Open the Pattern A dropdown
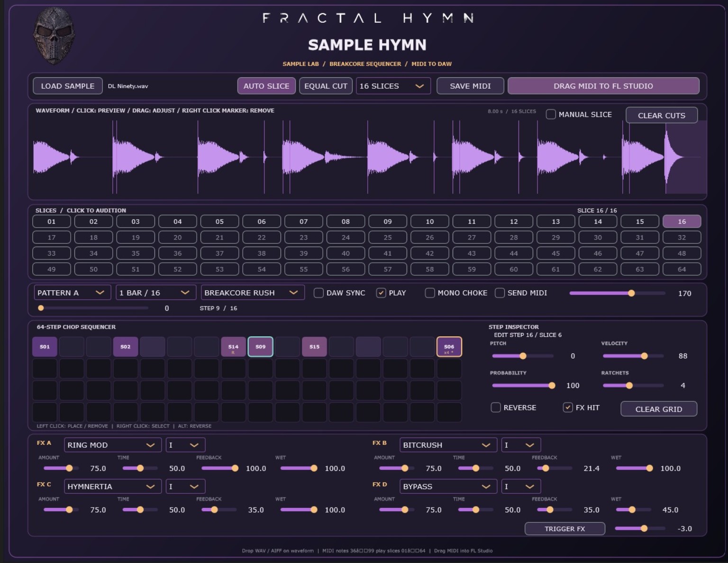 72,293
